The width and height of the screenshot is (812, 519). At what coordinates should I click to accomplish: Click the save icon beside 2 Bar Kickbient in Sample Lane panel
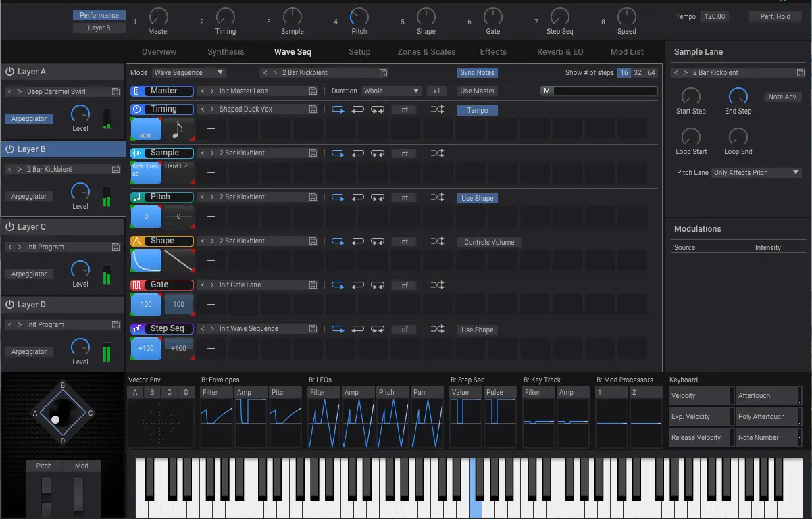click(800, 72)
